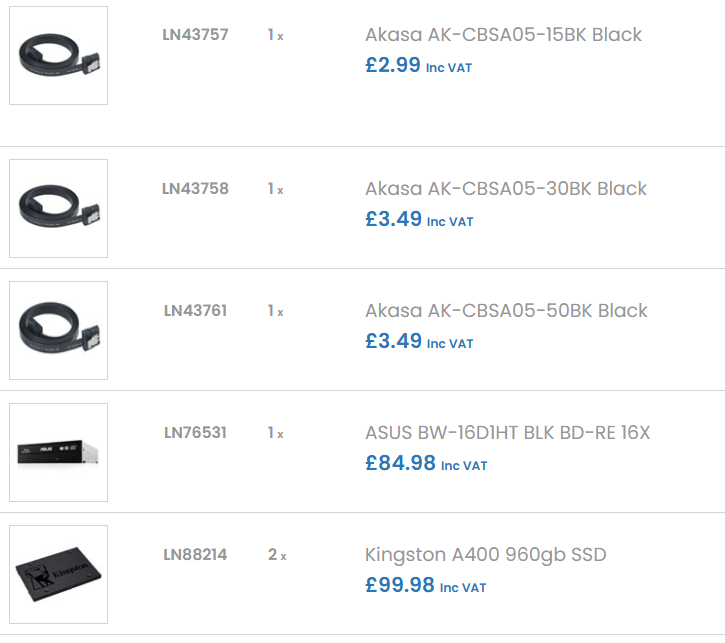Click the LN43761 product code
This screenshot has width=725, height=643.
[195, 311]
